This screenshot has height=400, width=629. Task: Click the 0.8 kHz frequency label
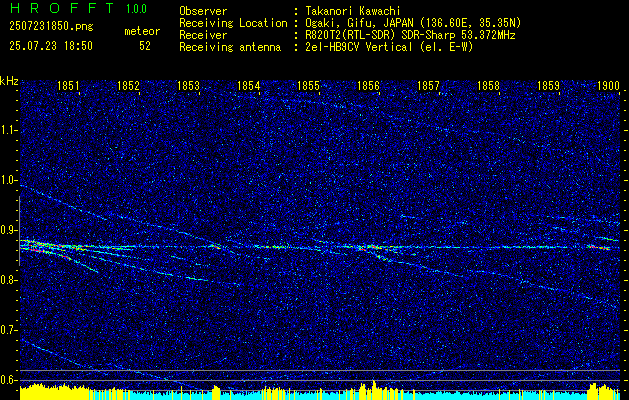pyautogui.click(x=8, y=280)
